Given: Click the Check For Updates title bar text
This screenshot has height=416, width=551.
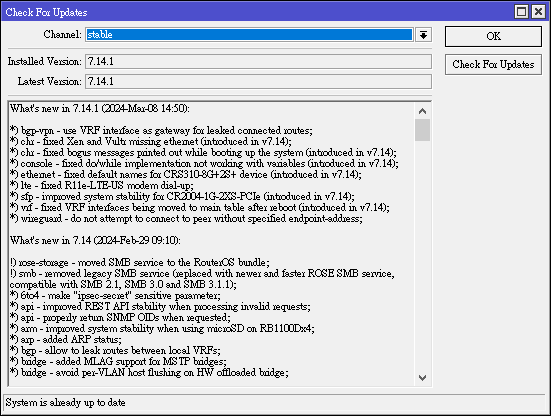Looking at the screenshot, I should coord(46,12).
